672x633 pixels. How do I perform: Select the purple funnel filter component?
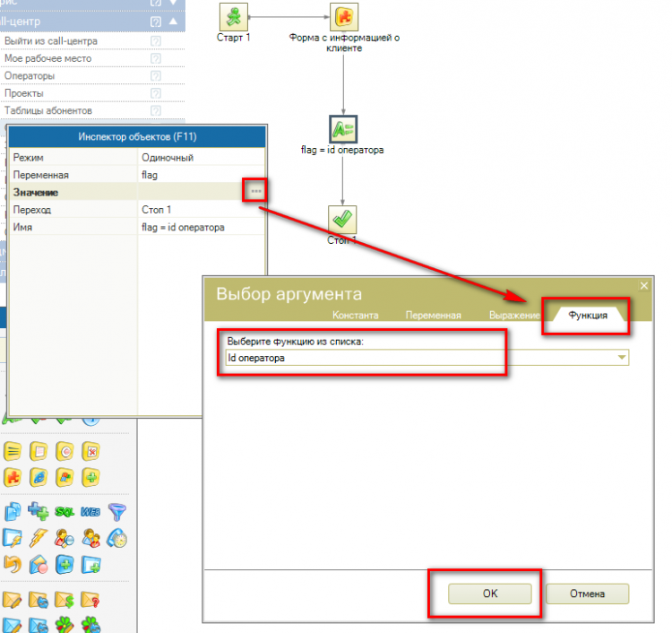[116, 511]
